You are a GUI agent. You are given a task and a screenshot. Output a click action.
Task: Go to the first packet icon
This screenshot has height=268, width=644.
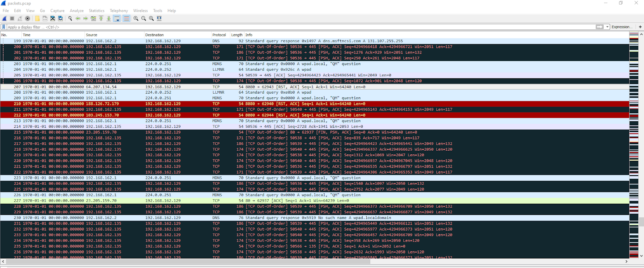click(x=101, y=18)
